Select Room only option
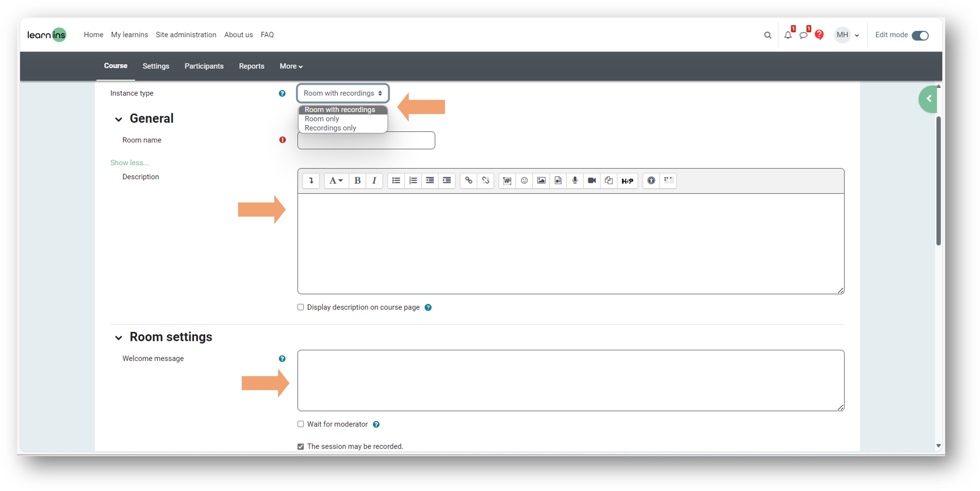The image size is (980, 491). pyautogui.click(x=343, y=119)
